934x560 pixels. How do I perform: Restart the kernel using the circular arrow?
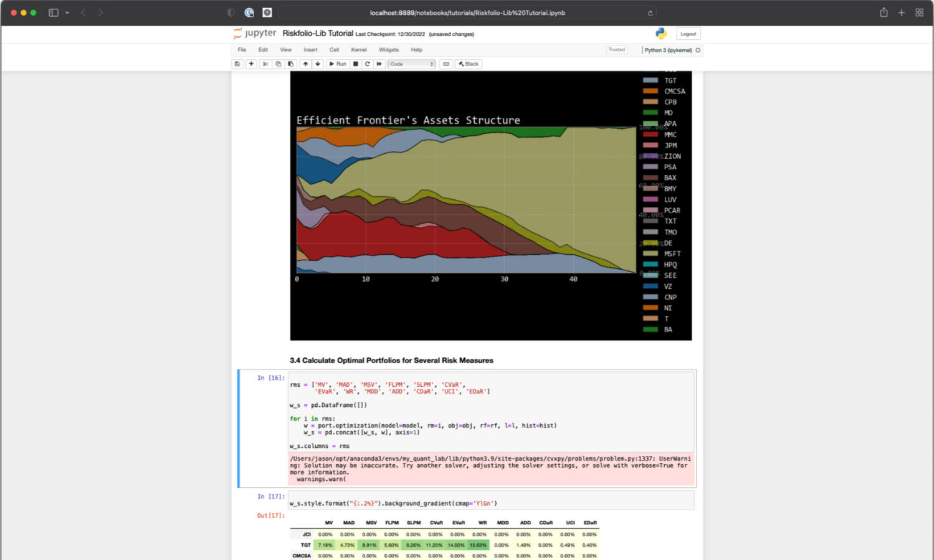368,64
